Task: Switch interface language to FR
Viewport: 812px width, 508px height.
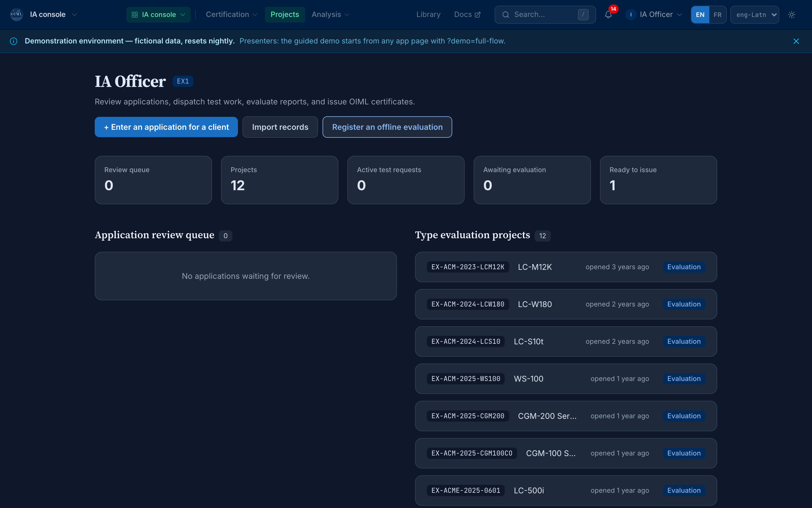Action: pyautogui.click(x=717, y=15)
